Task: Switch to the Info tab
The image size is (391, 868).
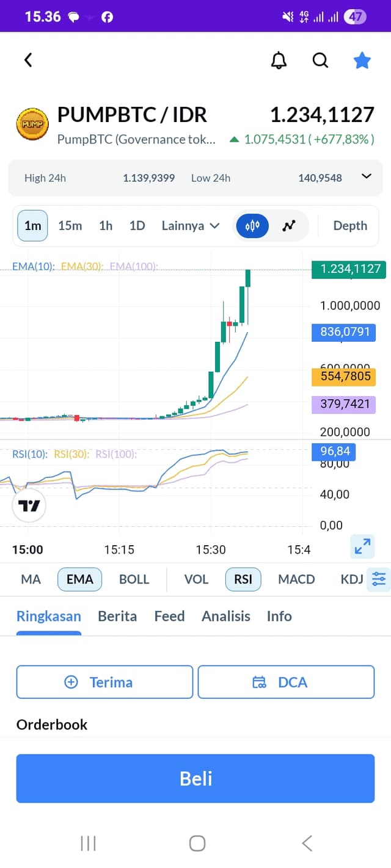Action: tap(279, 617)
